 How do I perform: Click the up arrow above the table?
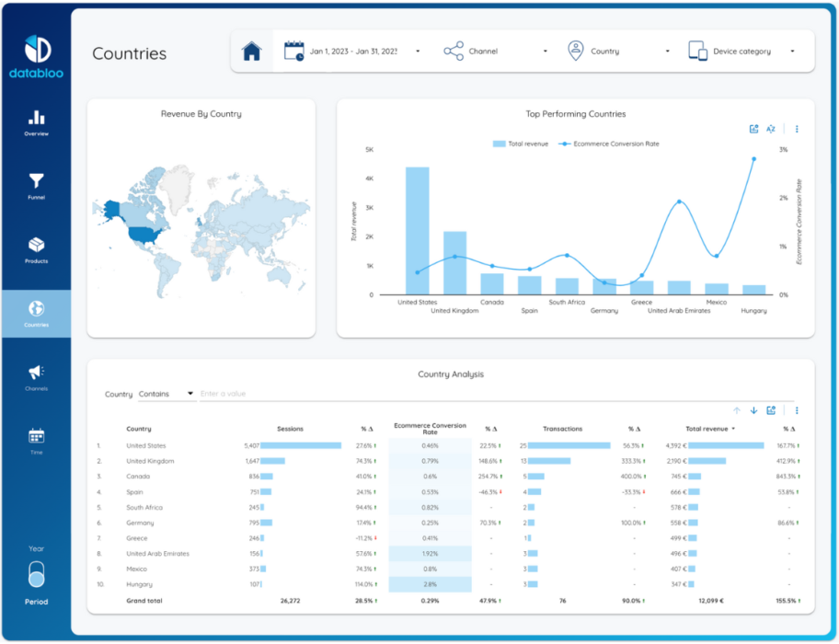(x=736, y=410)
